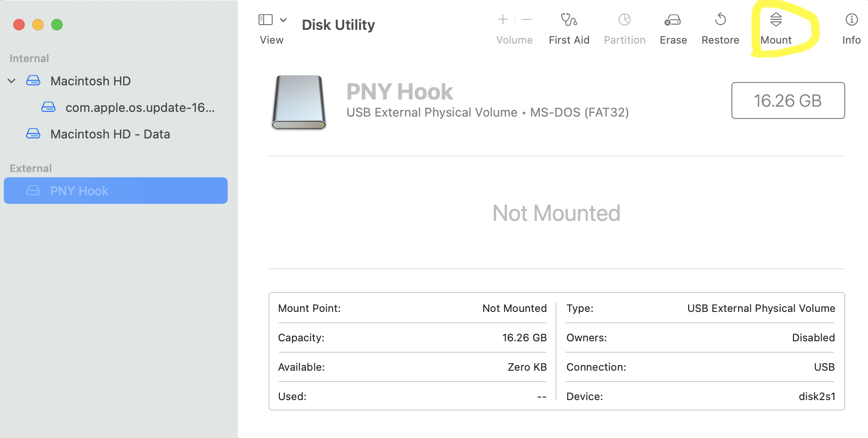Open the View options dropdown chevron
This screenshot has height=438, width=868.
coord(283,20)
